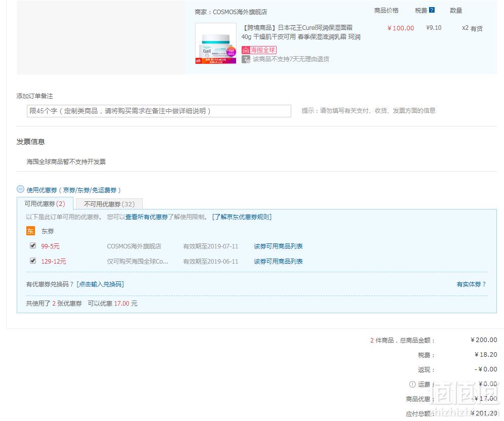Switch to the 不可用优惠券(32) tab
This screenshot has height=421, width=504.
coord(109,204)
